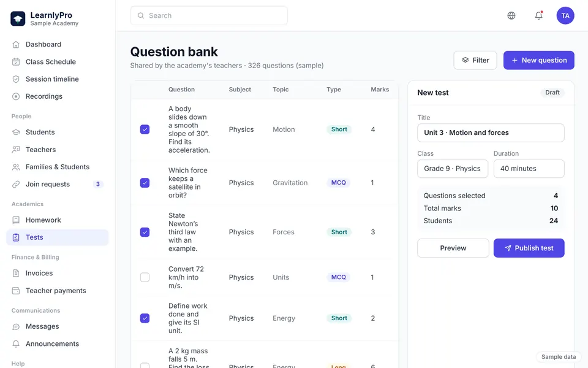Click the MCQ tag on Units row
588x368 pixels.
point(338,277)
